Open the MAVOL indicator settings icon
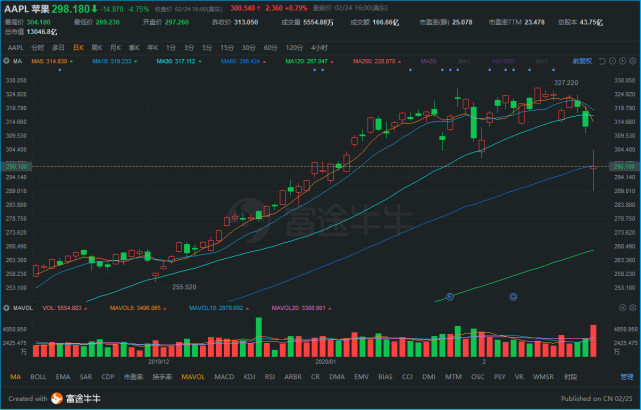The height and width of the screenshot is (410, 641). coord(6,308)
